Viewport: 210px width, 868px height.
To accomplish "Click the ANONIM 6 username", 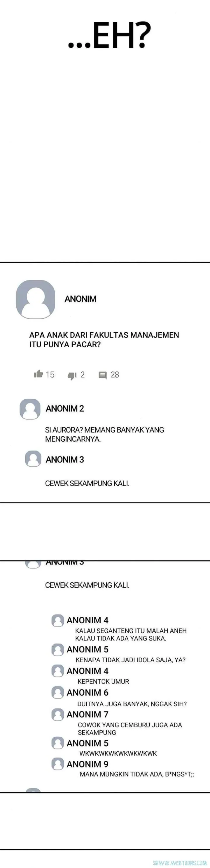I will (x=87, y=692).
